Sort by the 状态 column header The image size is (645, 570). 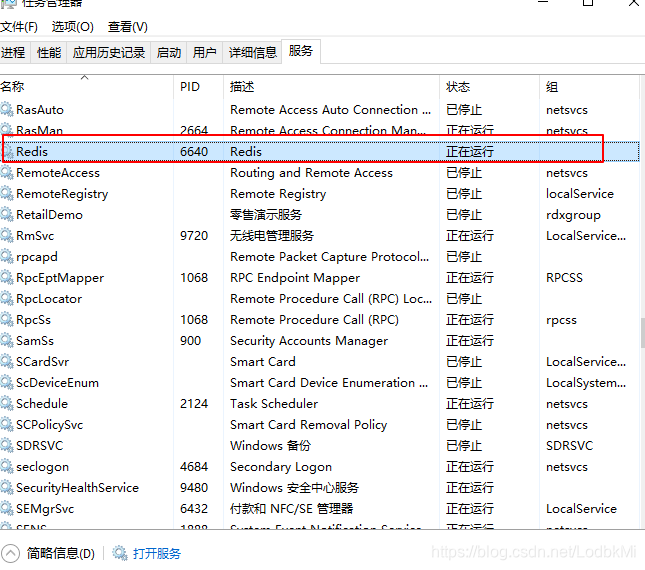489,87
